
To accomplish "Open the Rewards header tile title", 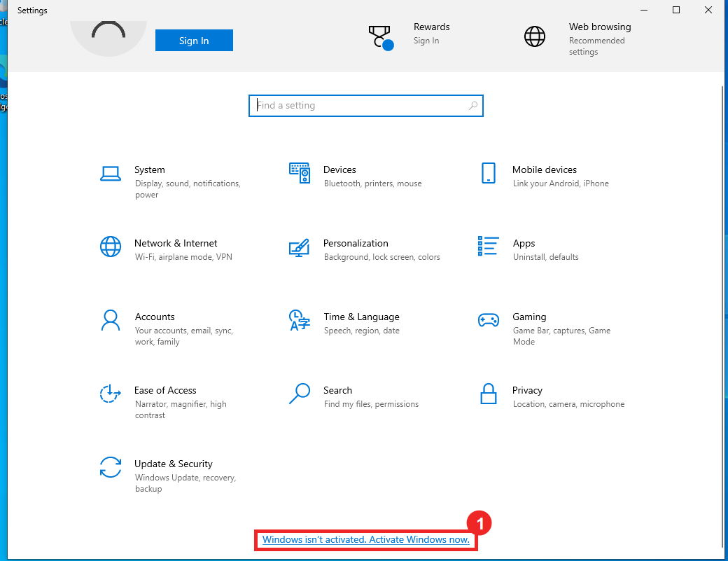I will click(x=432, y=27).
